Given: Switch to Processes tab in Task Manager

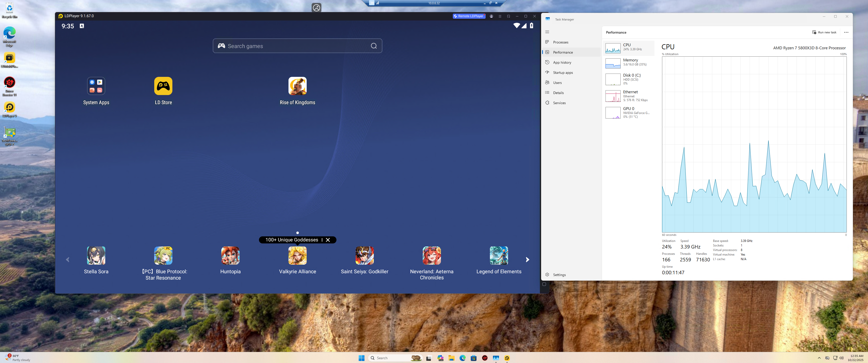Looking at the screenshot, I should tap(560, 42).
